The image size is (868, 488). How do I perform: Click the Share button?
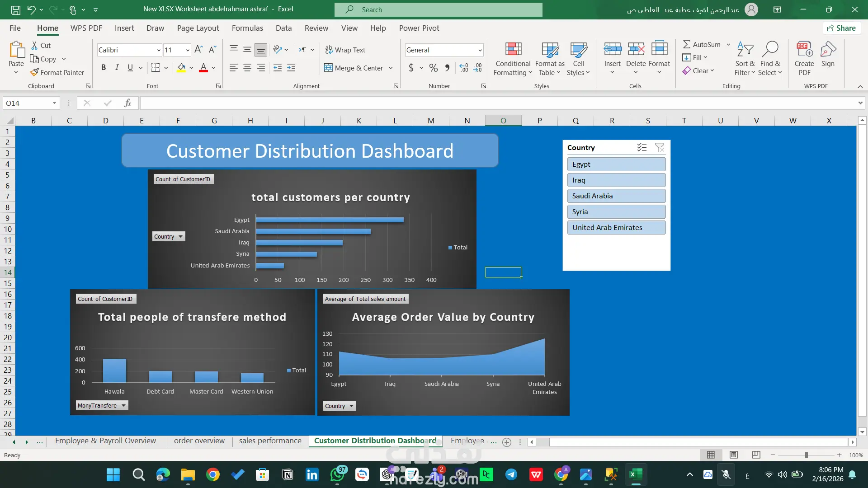tap(842, 28)
